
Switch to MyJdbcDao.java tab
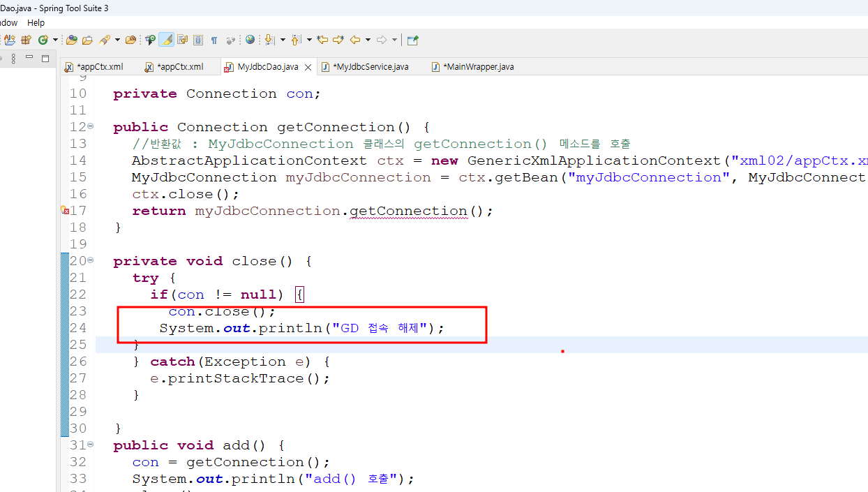[267, 67]
